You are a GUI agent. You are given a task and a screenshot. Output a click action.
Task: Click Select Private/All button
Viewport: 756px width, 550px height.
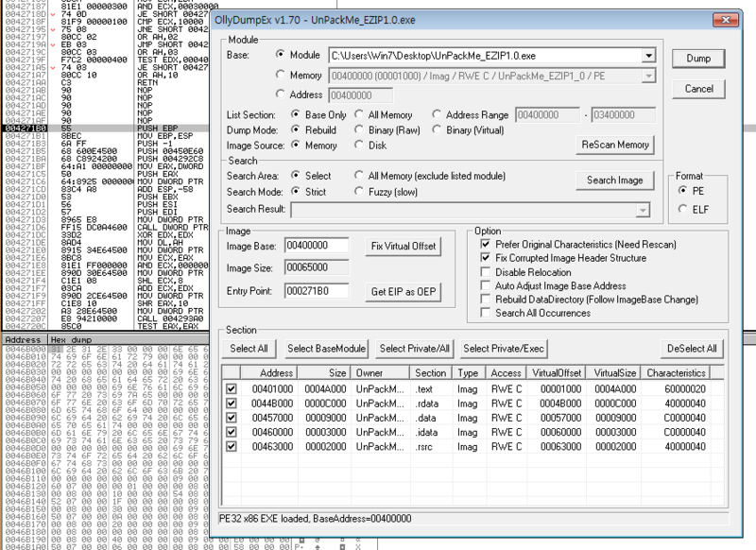pyautogui.click(x=414, y=349)
